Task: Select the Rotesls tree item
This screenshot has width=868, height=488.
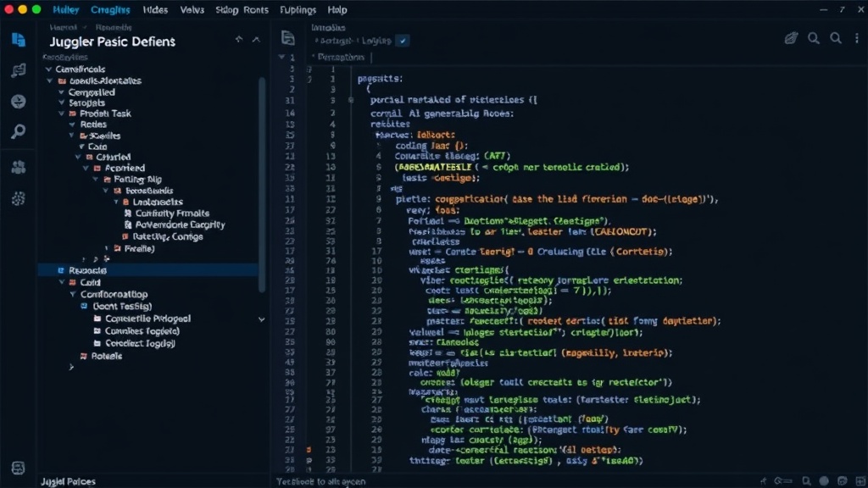Action: tap(106, 357)
